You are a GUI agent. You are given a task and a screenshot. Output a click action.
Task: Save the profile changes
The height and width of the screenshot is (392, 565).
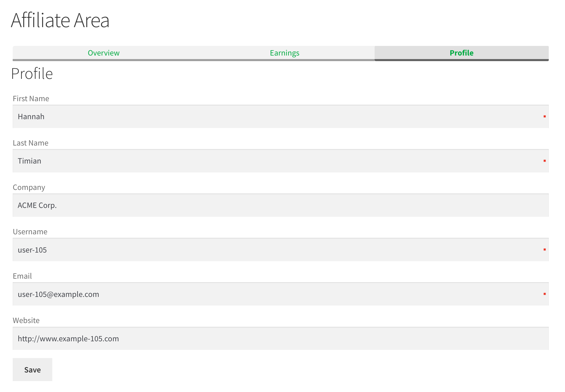pos(32,369)
